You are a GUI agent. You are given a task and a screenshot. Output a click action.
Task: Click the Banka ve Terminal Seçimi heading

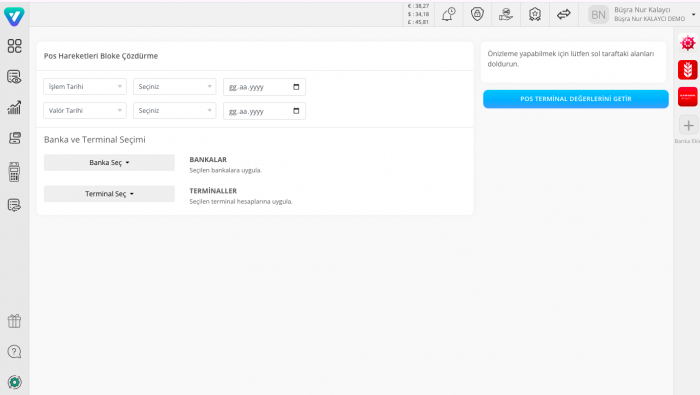coord(95,140)
